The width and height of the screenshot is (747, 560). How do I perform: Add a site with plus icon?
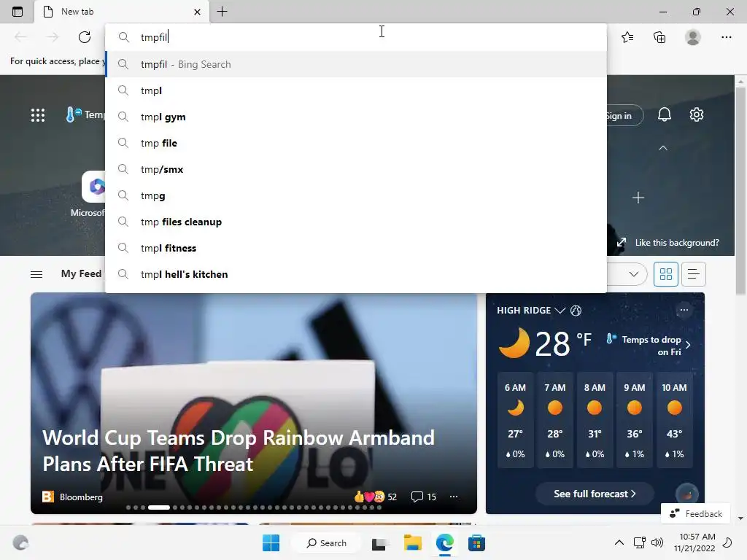[x=638, y=197]
